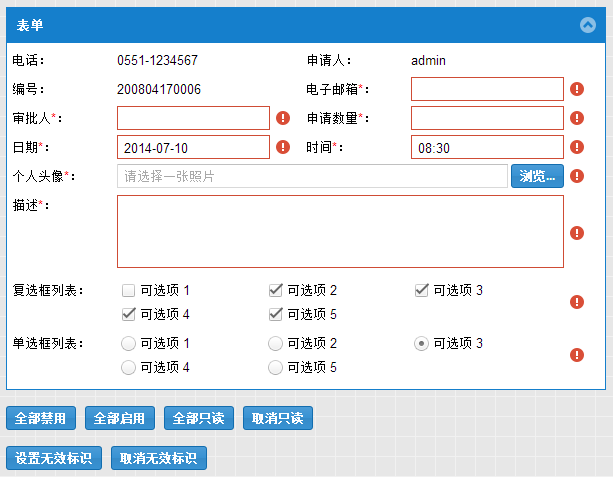The image size is (613, 477).
Task: Uncheck the 可选项 5 checkbox
Action: point(276,314)
